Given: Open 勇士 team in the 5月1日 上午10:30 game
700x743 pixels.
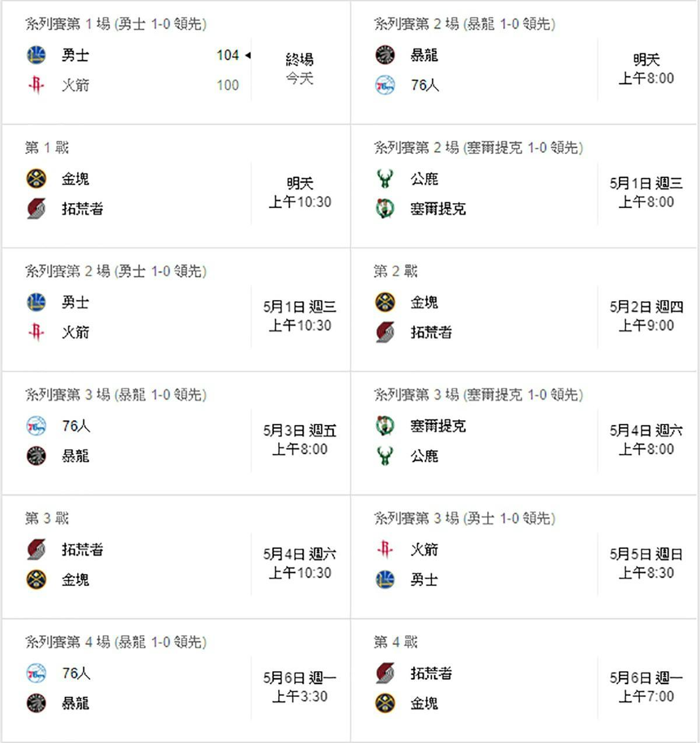Looking at the screenshot, I should (x=75, y=302).
